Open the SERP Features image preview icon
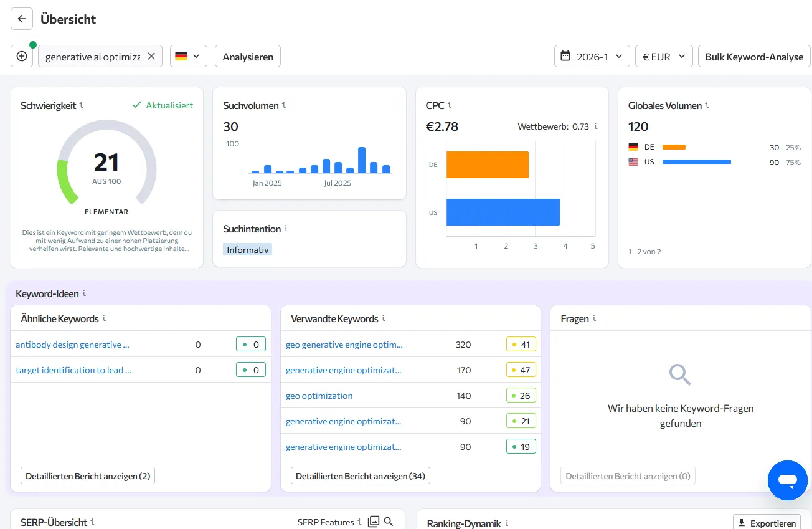 tap(373, 522)
